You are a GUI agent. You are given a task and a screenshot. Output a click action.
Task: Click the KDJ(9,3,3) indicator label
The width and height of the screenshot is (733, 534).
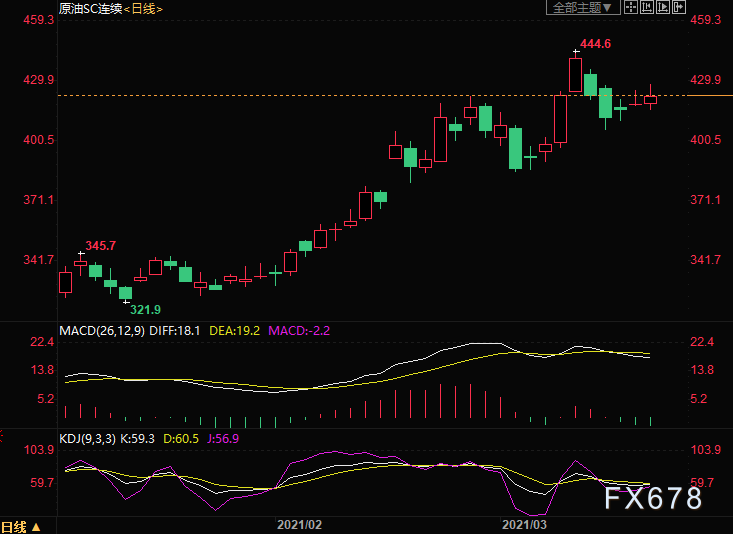coord(87,439)
